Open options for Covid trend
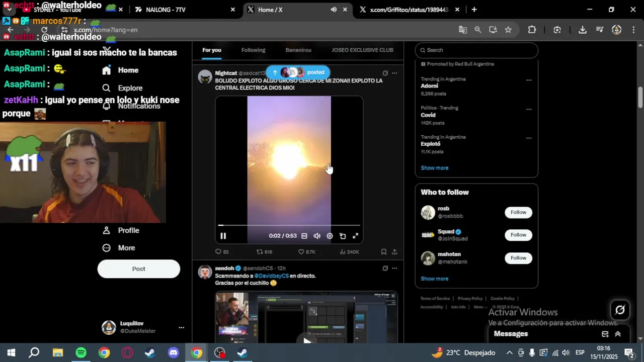 click(x=529, y=109)
